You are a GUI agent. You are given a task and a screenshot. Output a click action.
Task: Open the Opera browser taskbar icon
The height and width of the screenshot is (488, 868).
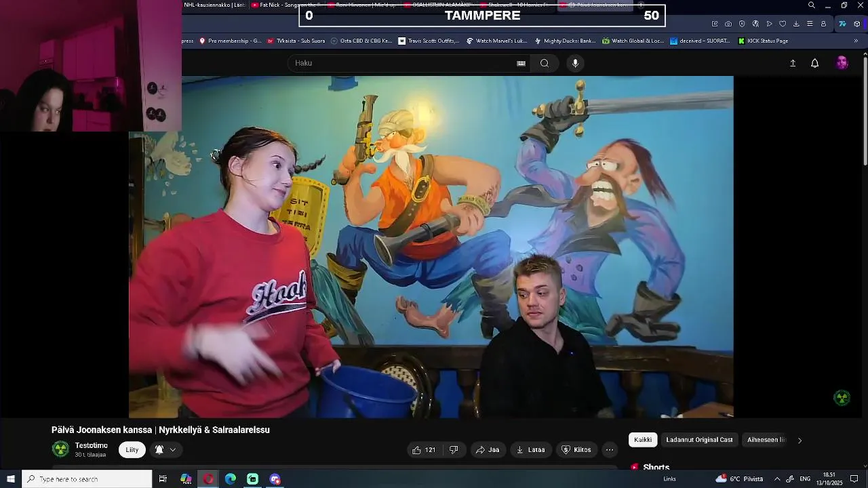(x=208, y=479)
